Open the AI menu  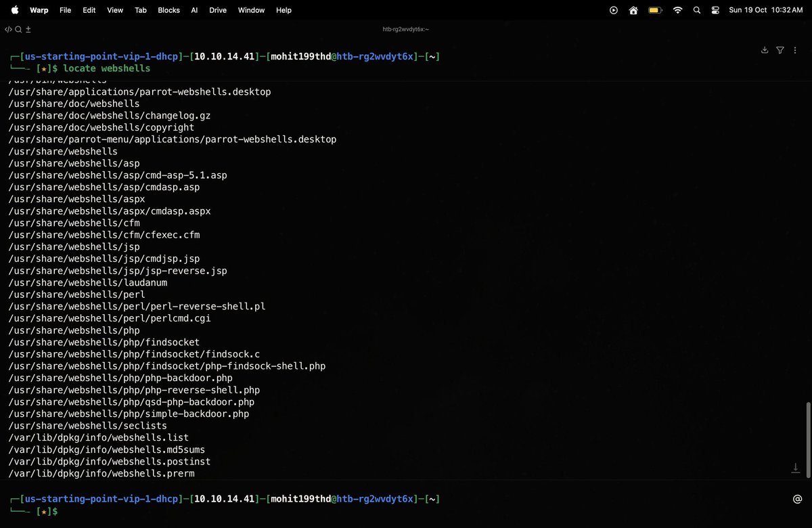194,10
